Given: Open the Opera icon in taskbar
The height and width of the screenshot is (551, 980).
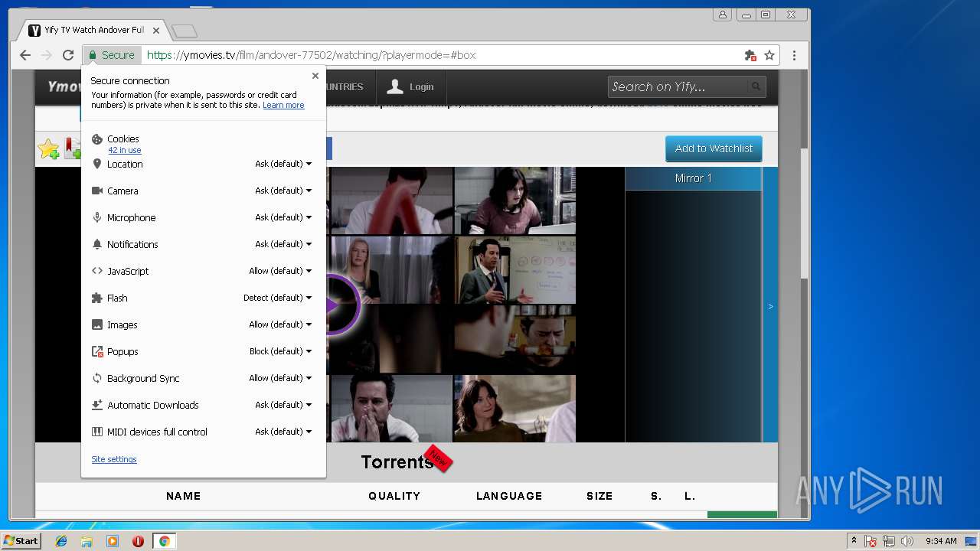Looking at the screenshot, I should pyautogui.click(x=138, y=541).
